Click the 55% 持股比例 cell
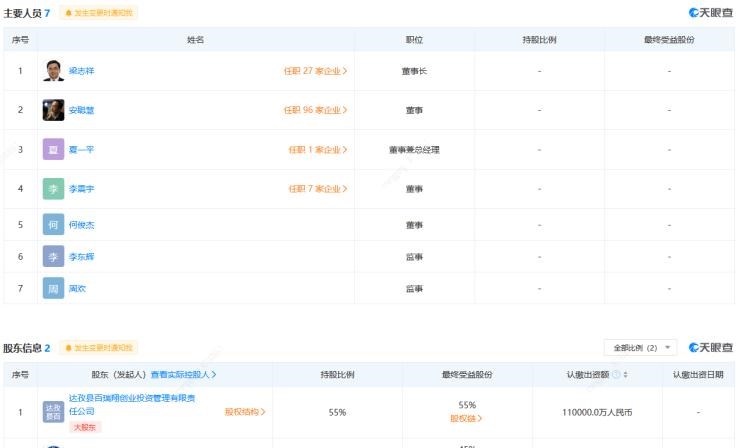Viewport: 744px width, 448px height. 337,412
